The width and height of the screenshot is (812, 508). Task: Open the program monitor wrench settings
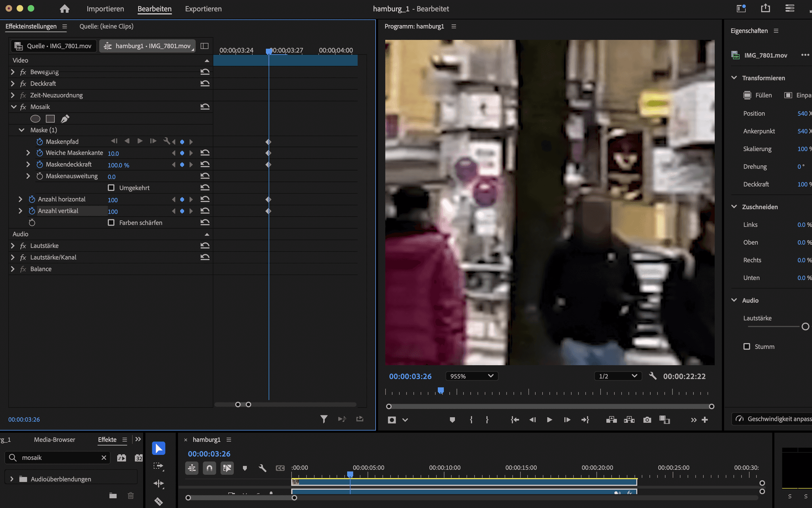click(x=653, y=376)
